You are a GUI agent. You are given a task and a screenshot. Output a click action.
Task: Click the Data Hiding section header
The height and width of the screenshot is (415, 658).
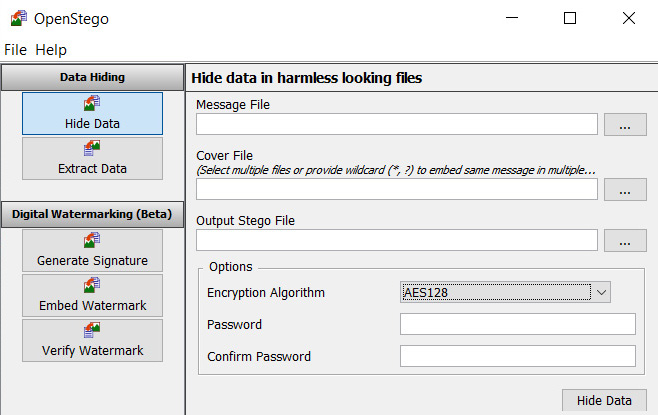[x=92, y=77]
